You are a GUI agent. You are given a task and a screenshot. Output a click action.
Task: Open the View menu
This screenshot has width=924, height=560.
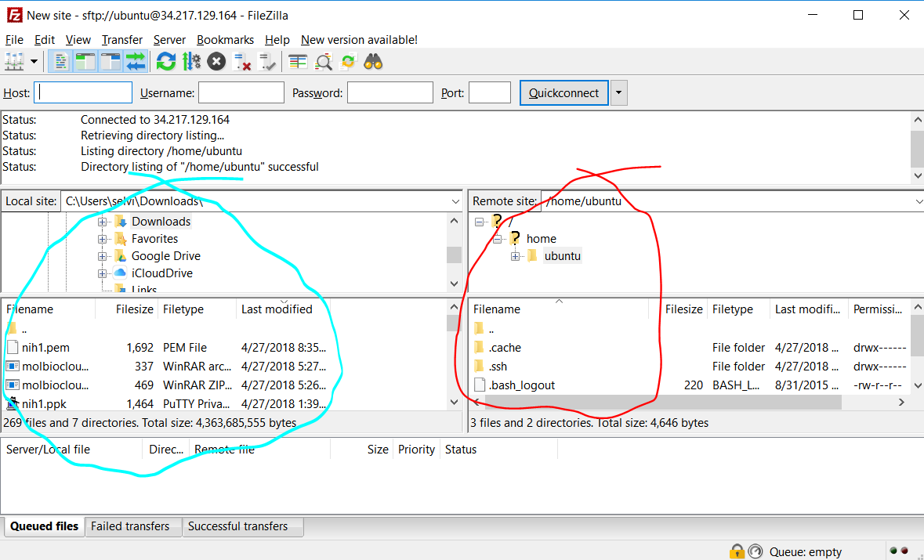[x=78, y=39]
